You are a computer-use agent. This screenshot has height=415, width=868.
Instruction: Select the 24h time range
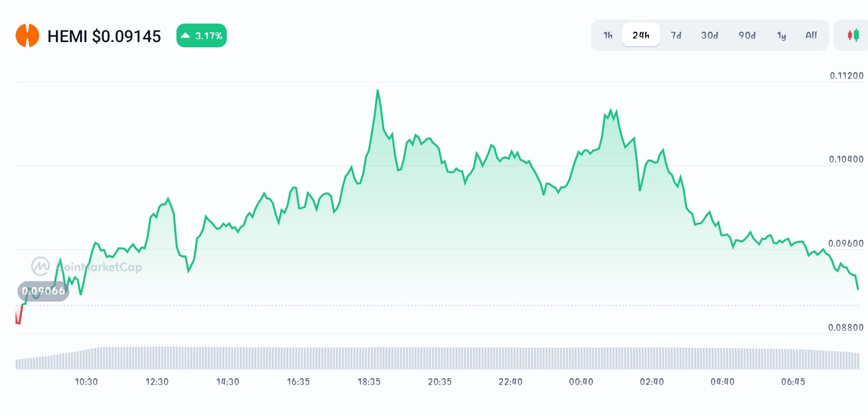(641, 35)
